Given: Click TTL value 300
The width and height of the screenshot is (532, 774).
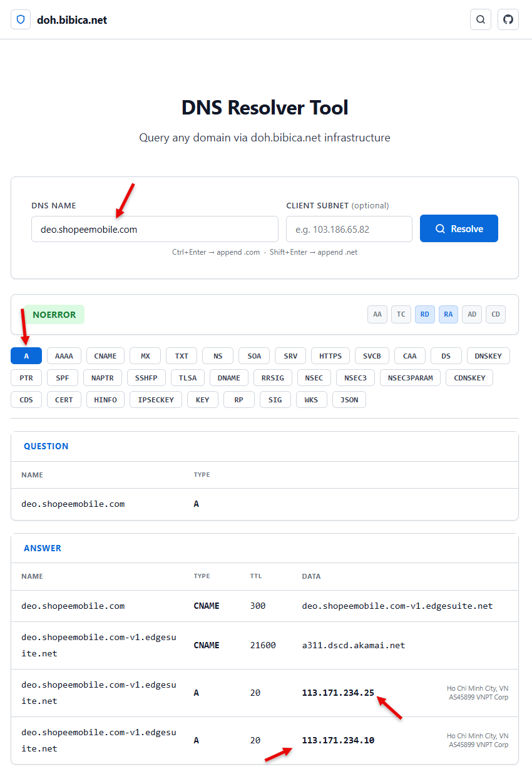Looking at the screenshot, I should [x=258, y=606].
